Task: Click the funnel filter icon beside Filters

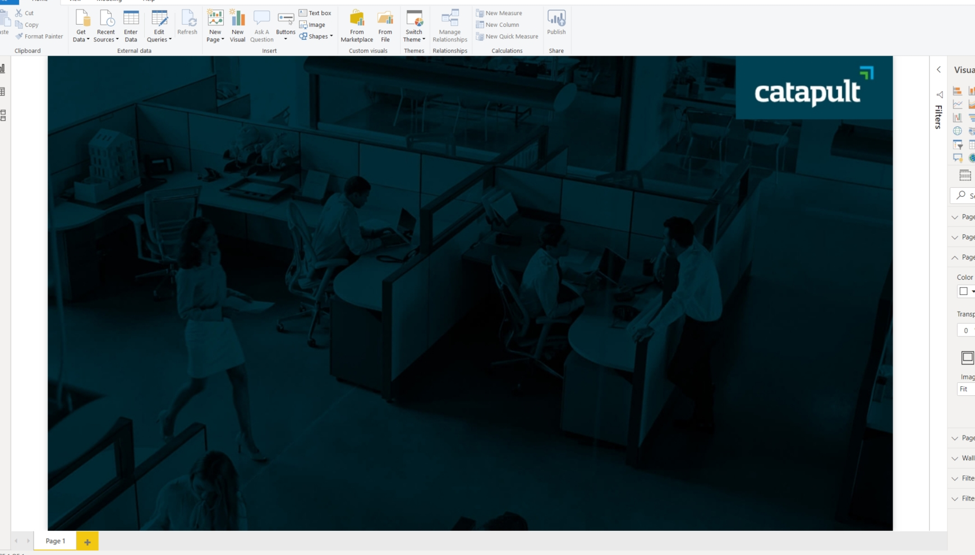Action: click(x=940, y=94)
